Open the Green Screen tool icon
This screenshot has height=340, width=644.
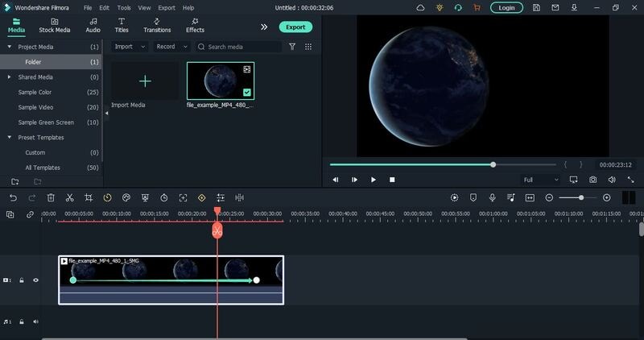(x=145, y=197)
